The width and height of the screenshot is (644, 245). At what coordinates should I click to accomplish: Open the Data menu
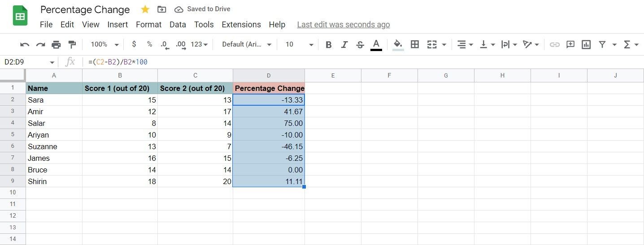178,25
